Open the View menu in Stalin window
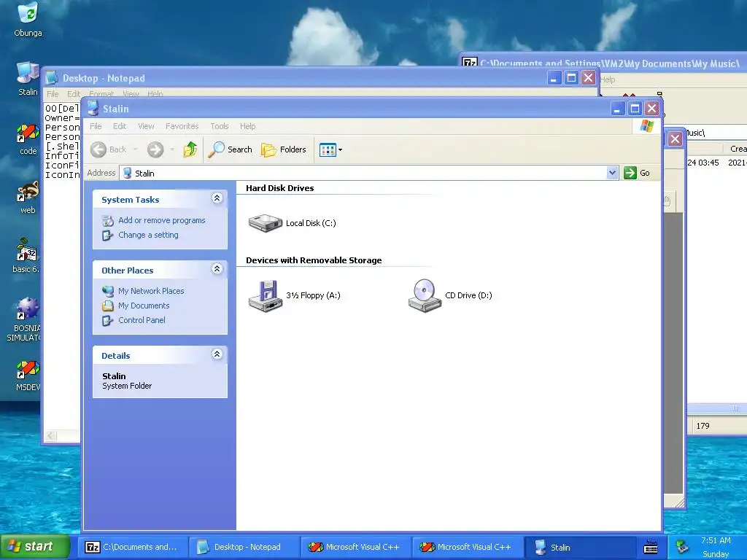The height and width of the screenshot is (560, 747). coord(146,126)
